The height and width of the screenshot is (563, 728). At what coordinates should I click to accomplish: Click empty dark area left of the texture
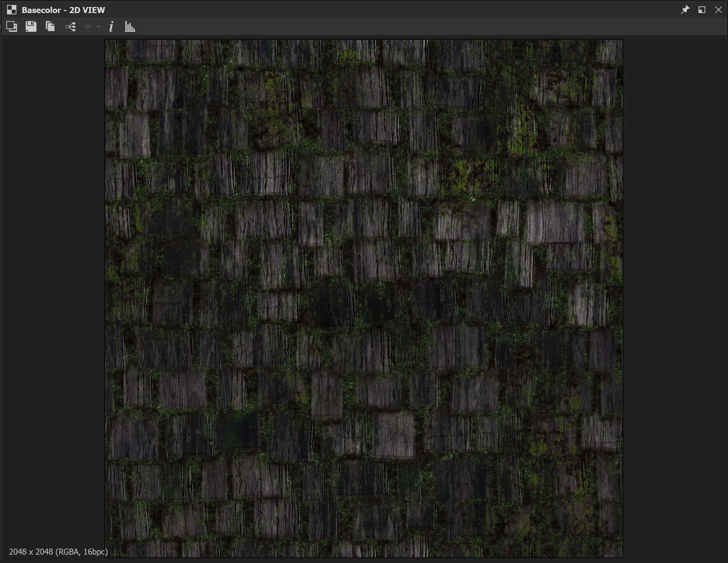pyautogui.click(x=54, y=268)
